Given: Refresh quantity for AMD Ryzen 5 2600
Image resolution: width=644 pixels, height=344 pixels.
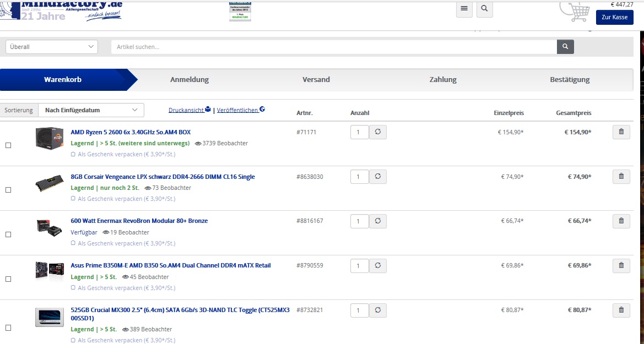Looking at the screenshot, I should click(378, 132).
